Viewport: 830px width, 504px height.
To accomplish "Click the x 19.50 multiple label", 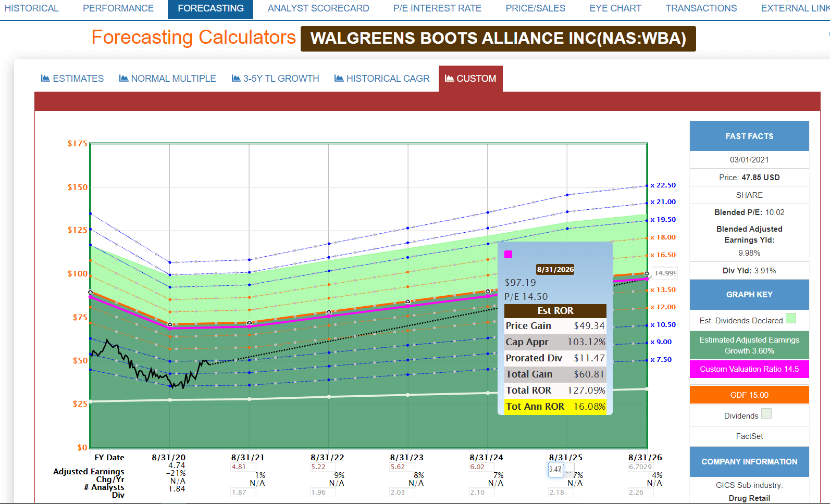I will pos(663,219).
